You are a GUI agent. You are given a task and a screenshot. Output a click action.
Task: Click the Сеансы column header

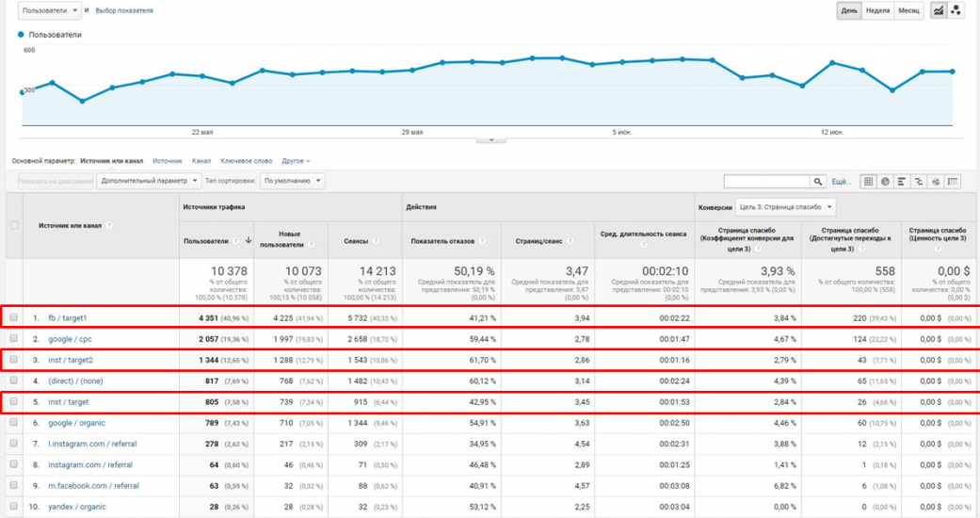[356, 241]
